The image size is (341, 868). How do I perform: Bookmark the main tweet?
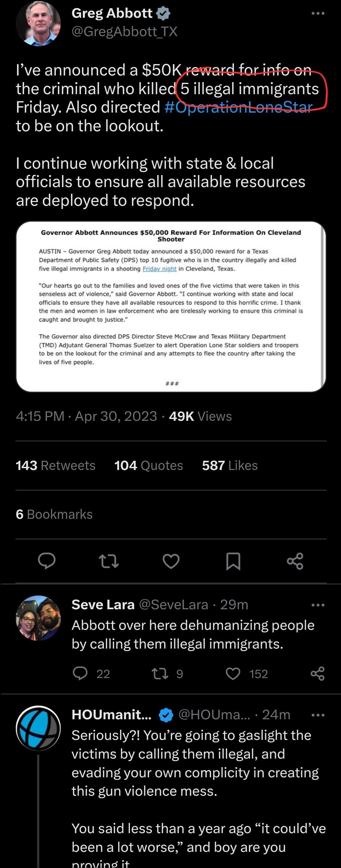pyautogui.click(x=233, y=561)
